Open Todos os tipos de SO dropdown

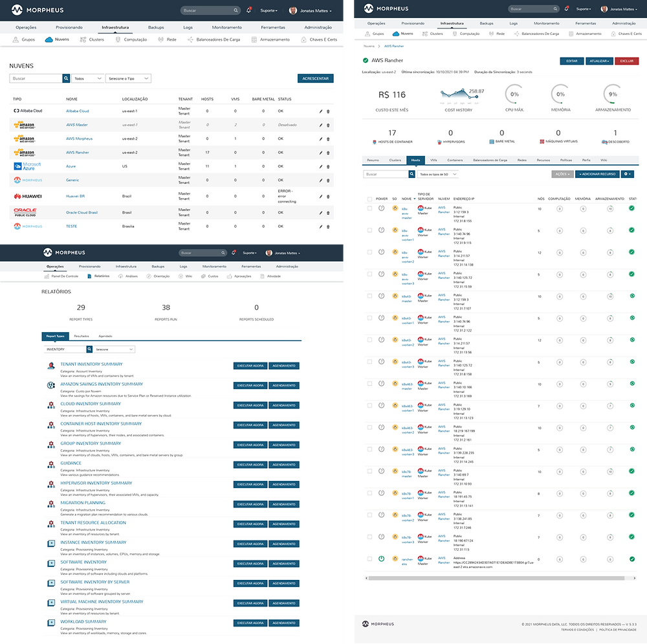pos(438,174)
